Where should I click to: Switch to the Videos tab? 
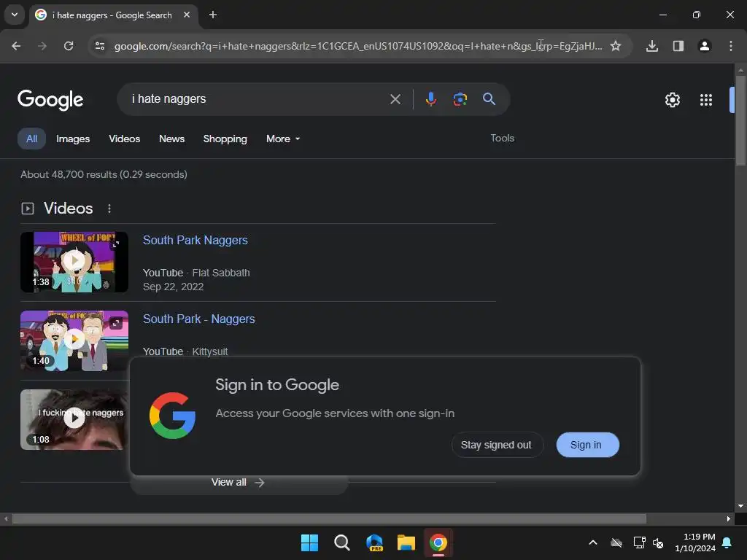124,139
